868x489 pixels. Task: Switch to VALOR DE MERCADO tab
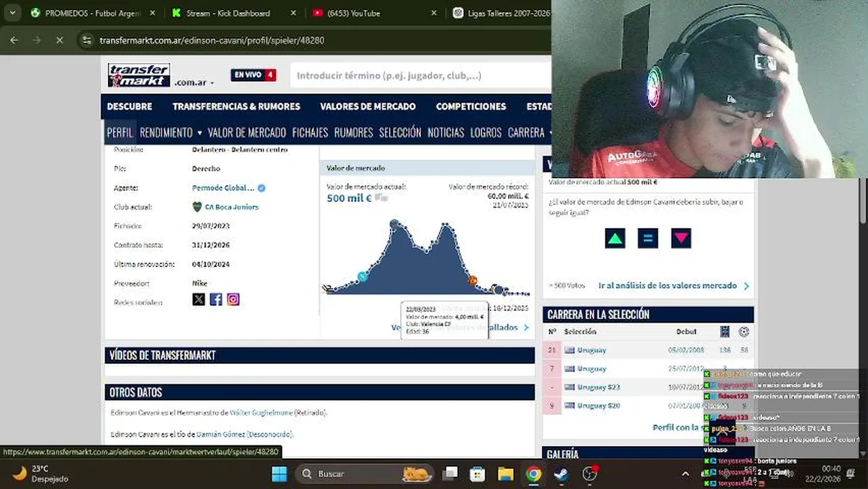[247, 132]
